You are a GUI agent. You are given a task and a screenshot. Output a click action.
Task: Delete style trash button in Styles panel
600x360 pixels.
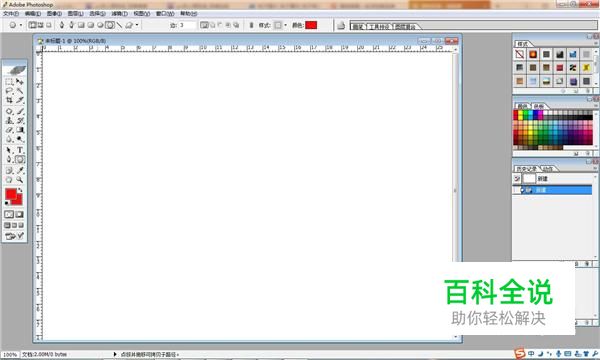coord(588,91)
